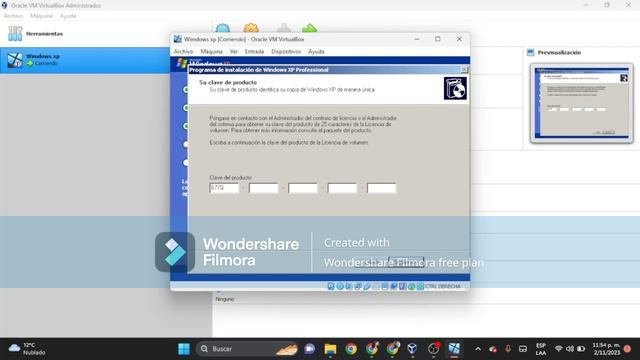Click keyboard capture indicator beside CTRL DERECHA
The height and width of the screenshot is (360, 640).
pos(420,286)
